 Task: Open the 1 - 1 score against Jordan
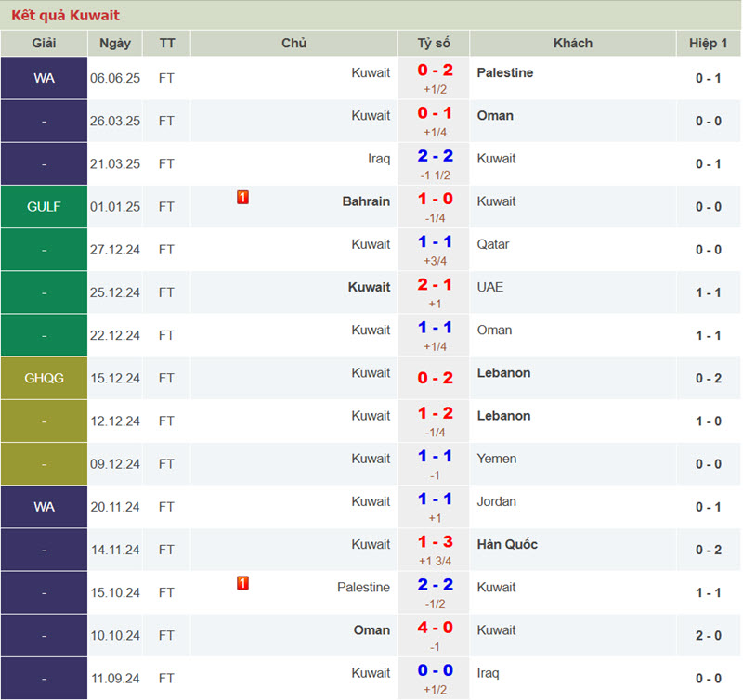pyautogui.click(x=435, y=499)
